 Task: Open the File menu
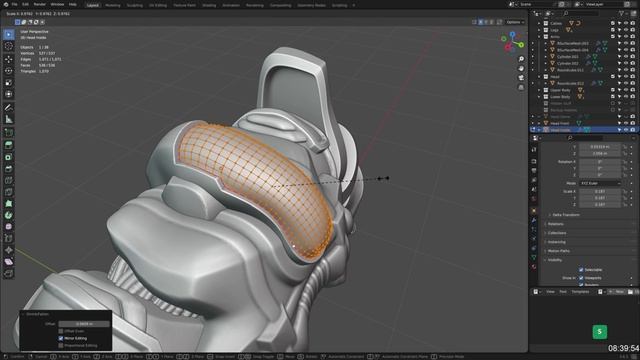tap(14, 4)
